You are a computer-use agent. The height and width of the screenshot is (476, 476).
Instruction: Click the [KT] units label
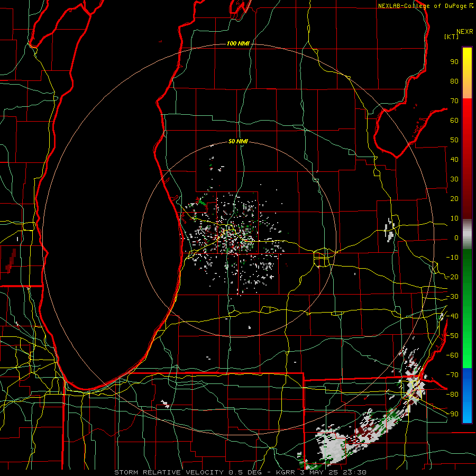pyautogui.click(x=452, y=36)
